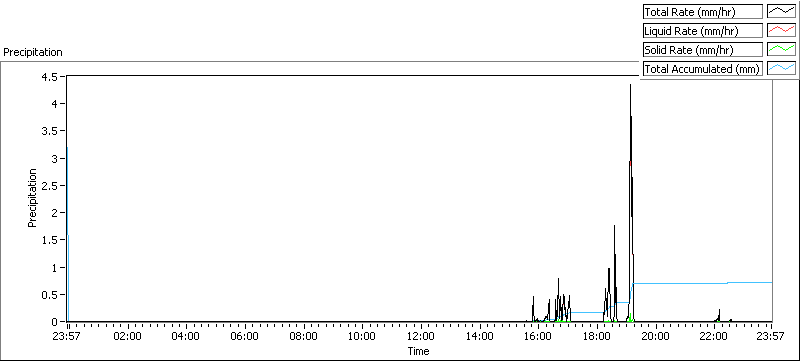This screenshot has height=361, width=800.
Task: Open the Total Rate black line-style swatch
Action: [x=781, y=12]
